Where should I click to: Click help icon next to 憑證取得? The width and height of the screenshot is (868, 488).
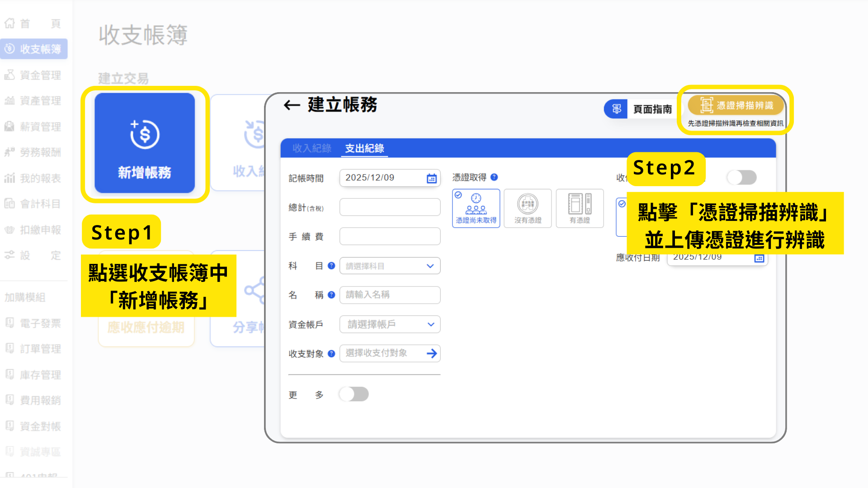coord(494,177)
